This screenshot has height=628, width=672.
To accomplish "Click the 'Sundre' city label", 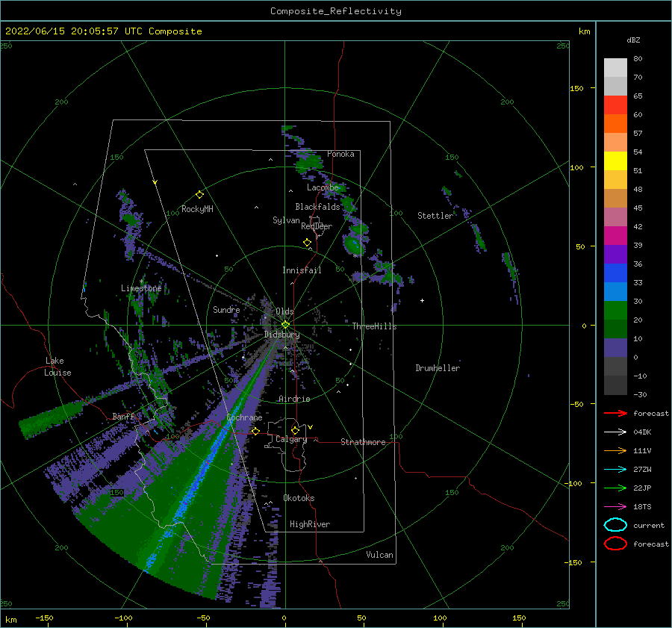I will [x=226, y=309].
